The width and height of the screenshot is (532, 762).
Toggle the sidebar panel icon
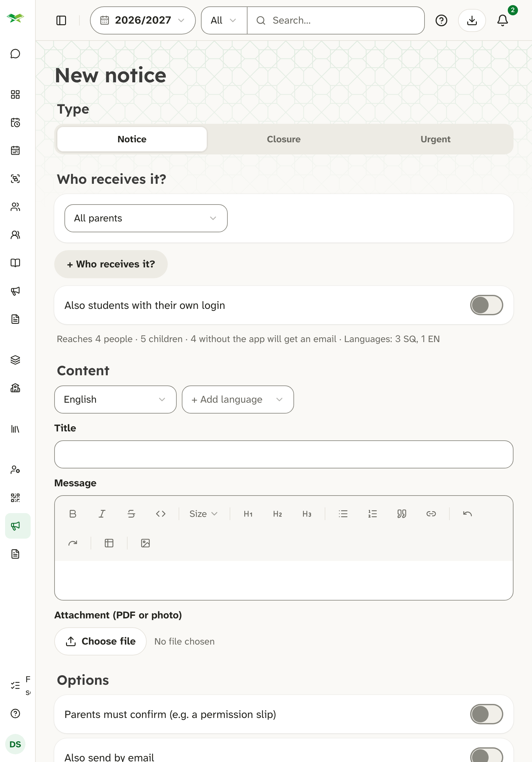click(61, 20)
